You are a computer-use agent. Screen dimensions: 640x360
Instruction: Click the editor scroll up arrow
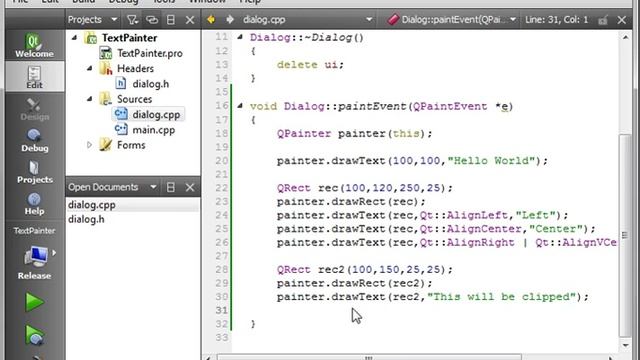tap(625, 37)
